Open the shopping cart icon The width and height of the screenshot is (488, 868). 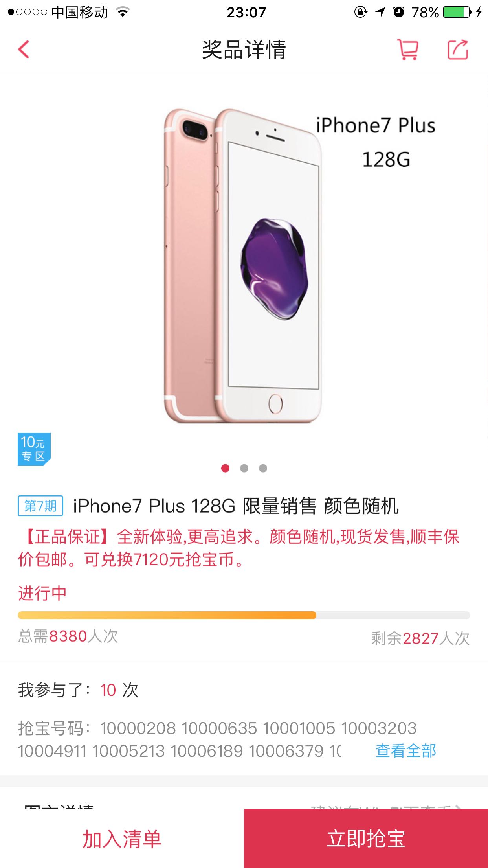tap(408, 50)
